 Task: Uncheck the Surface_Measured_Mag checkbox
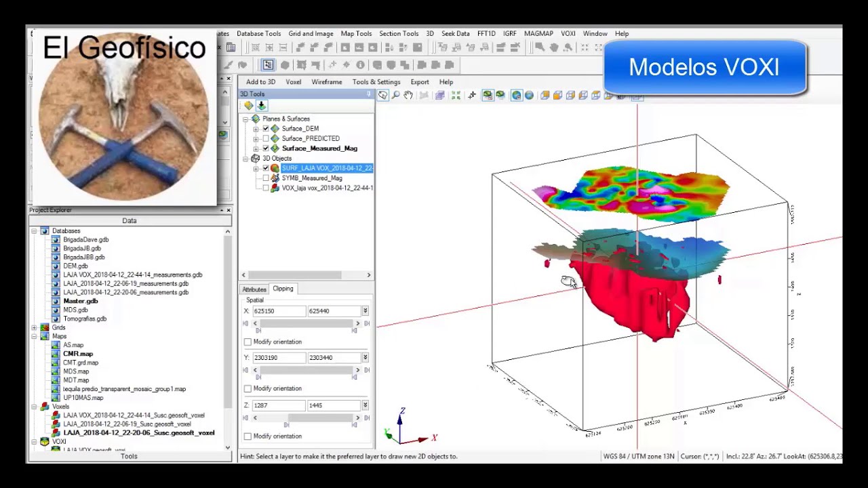tap(266, 148)
